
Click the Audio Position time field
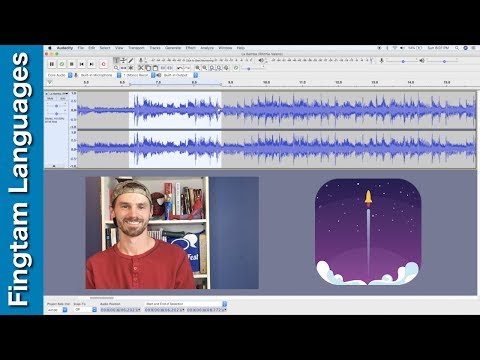[x=120, y=310]
